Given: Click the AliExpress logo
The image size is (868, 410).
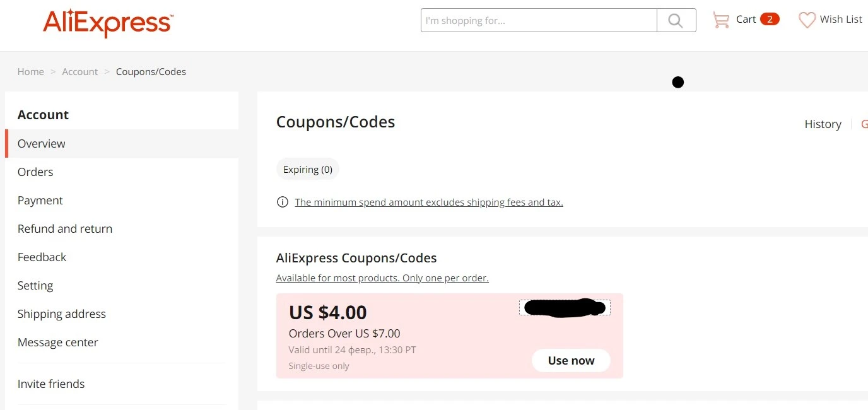Looking at the screenshot, I should (x=108, y=23).
